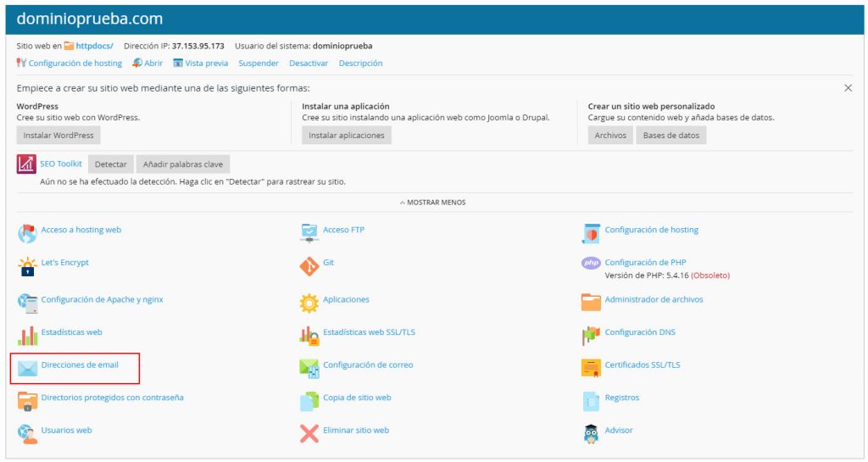The image size is (868, 462).
Task: Click the Direcciones de email envelope icon
Action: (27, 368)
